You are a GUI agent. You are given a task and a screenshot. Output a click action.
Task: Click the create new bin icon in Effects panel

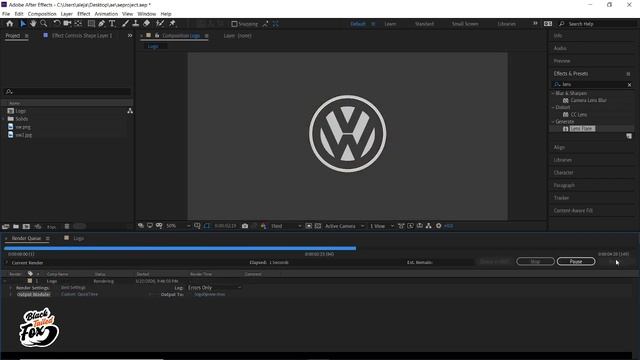[x=629, y=136]
